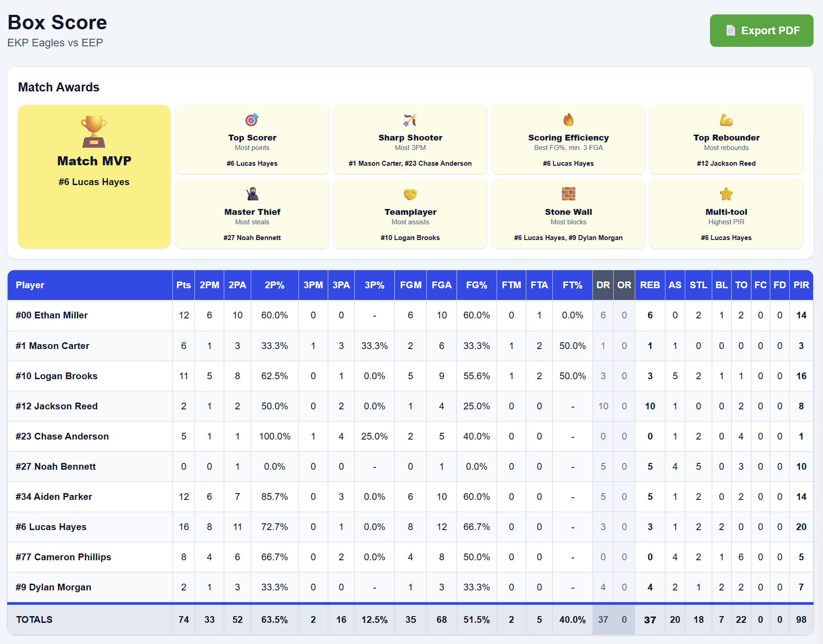Click player name #10 Logan Brooks
The image size is (823, 644).
(x=56, y=376)
